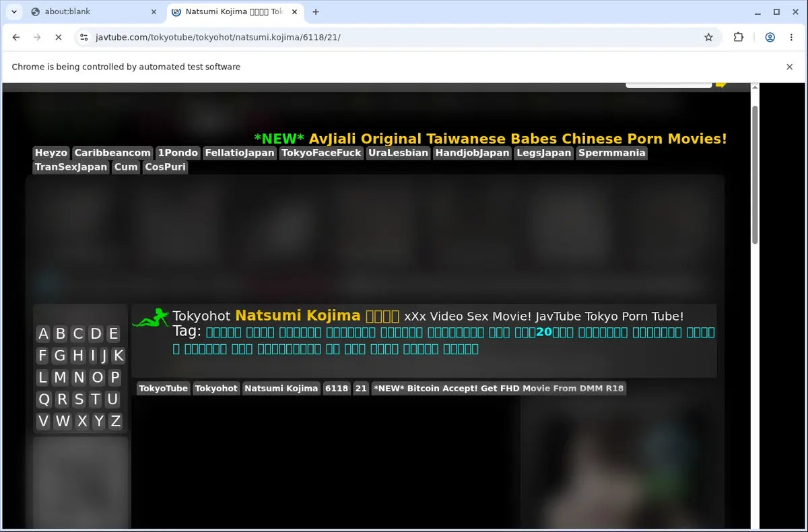This screenshot has height=532, width=808.
Task: Open the tab search chevron
Action: (13, 11)
